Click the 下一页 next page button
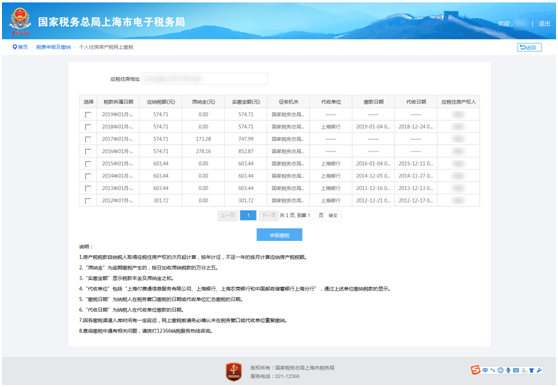This screenshot has height=387, width=558. (x=268, y=215)
